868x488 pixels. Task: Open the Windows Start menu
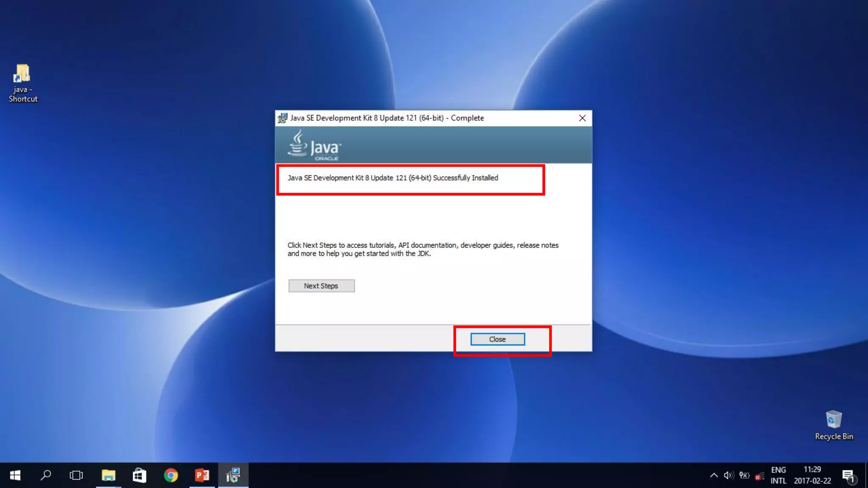tap(15, 475)
